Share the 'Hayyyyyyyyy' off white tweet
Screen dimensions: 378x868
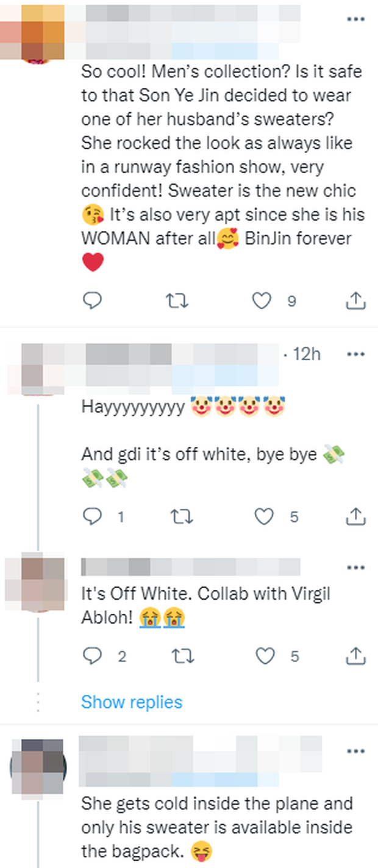[x=355, y=517]
